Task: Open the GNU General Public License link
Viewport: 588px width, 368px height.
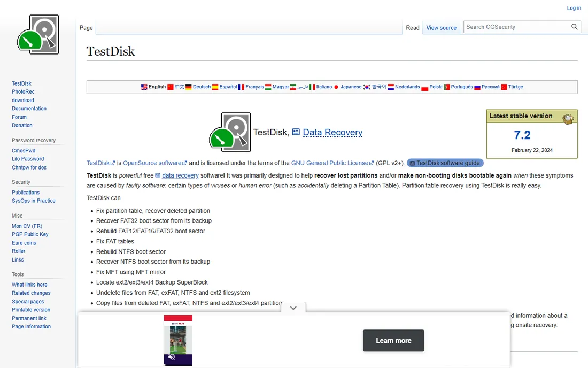Action: click(x=332, y=163)
